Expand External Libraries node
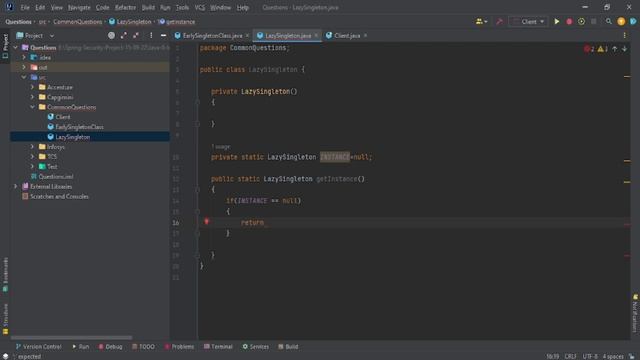640x360 pixels. coord(16,187)
